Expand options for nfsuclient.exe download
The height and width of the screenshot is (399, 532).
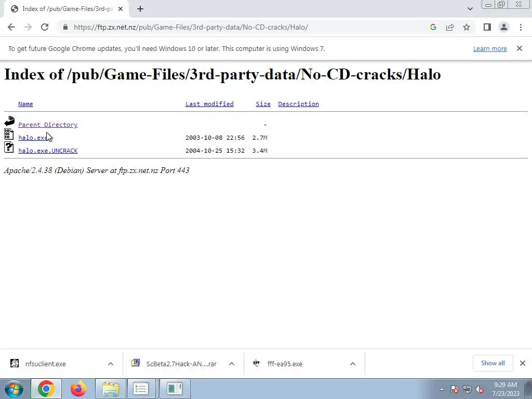111,364
